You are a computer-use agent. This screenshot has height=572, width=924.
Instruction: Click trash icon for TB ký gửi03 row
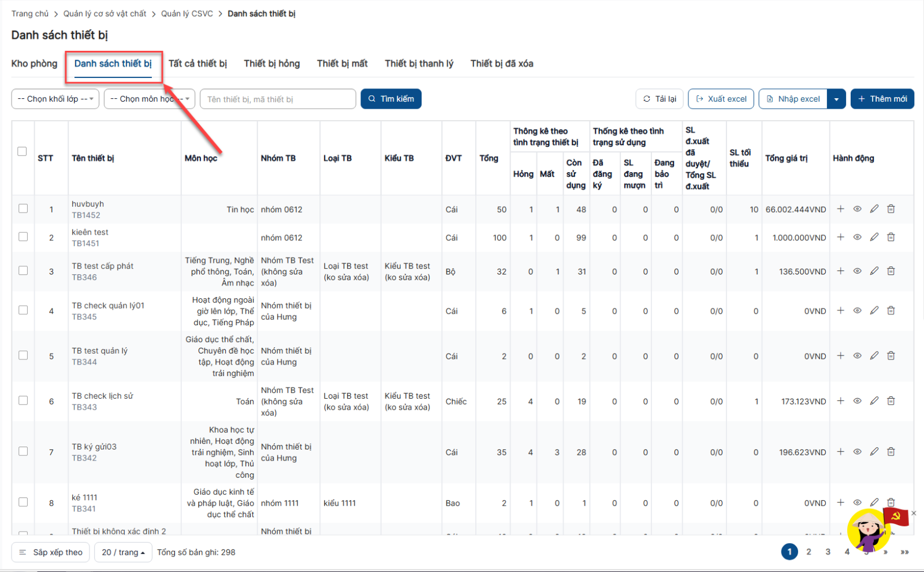tap(891, 452)
